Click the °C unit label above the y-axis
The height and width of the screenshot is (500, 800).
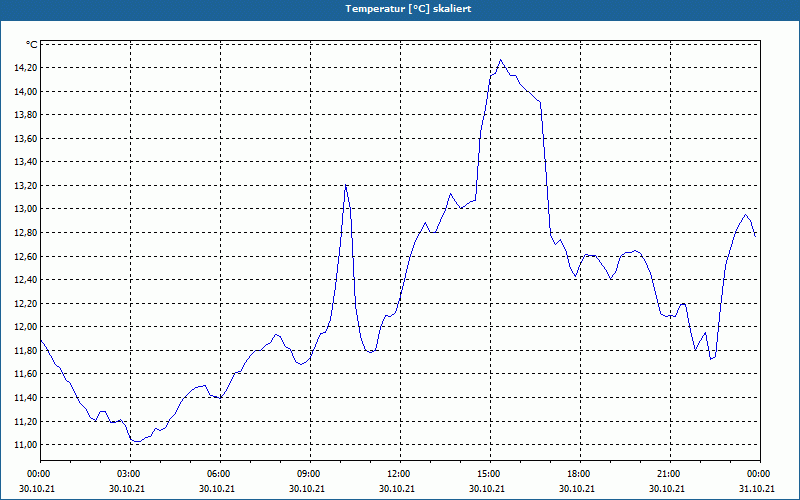pyautogui.click(x=32, y=45)
